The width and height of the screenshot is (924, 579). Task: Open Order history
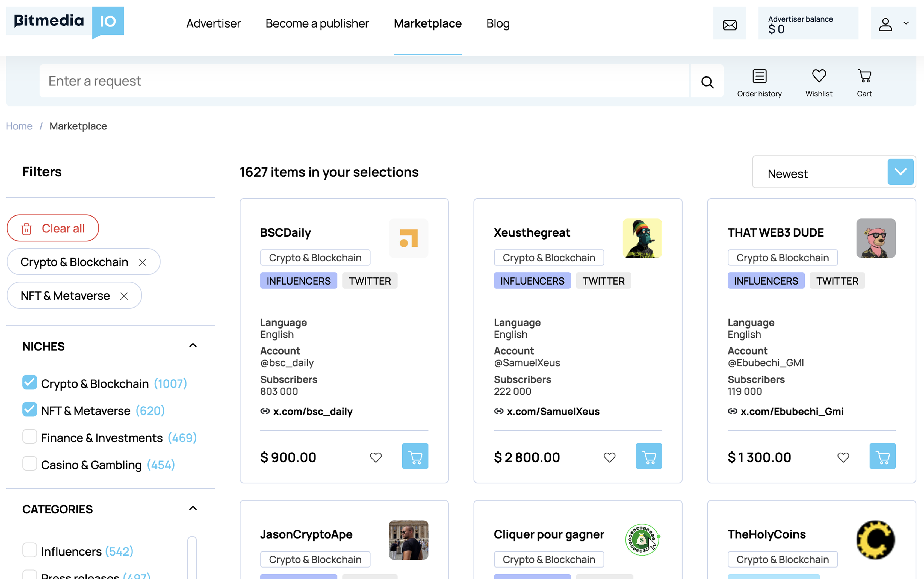coord(759,83)
